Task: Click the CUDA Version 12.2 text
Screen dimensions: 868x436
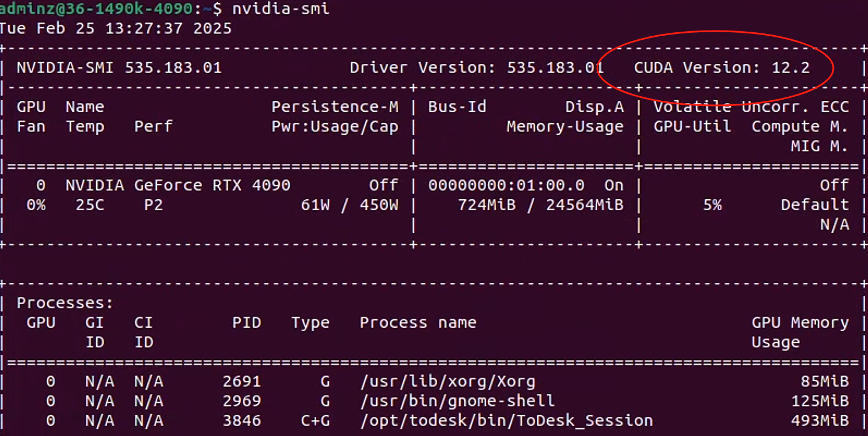Action: tap(721, 67)
